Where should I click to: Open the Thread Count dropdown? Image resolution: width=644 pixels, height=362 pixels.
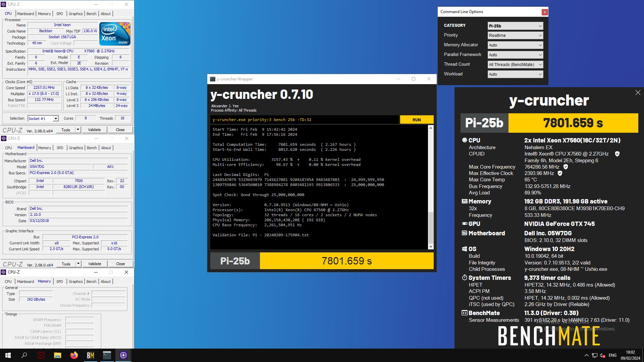[515, 65]
